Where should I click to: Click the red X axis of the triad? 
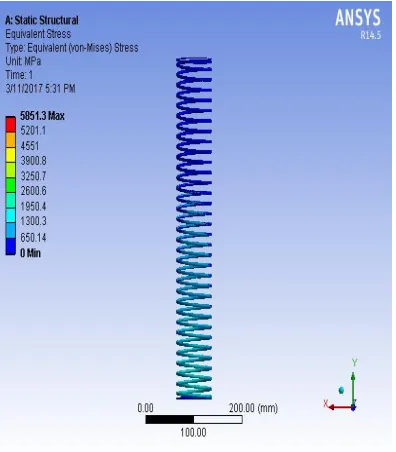click(x=341, y=407)
